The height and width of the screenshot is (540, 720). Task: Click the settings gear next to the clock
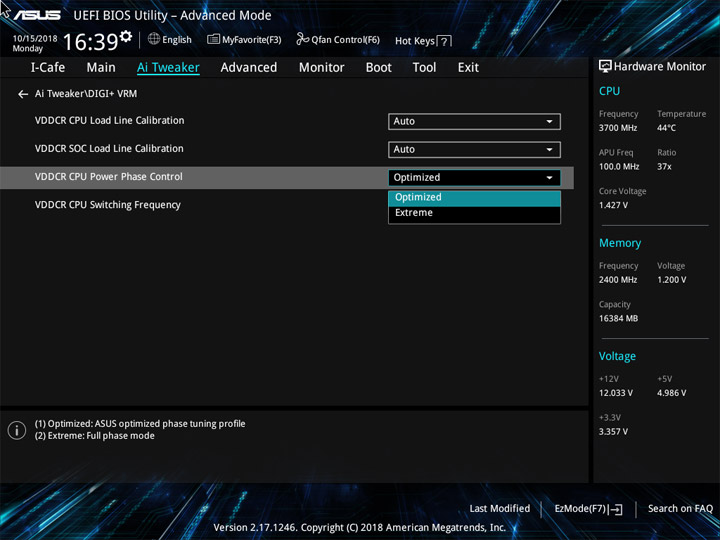pyautogui.click(x=126, y=36)
